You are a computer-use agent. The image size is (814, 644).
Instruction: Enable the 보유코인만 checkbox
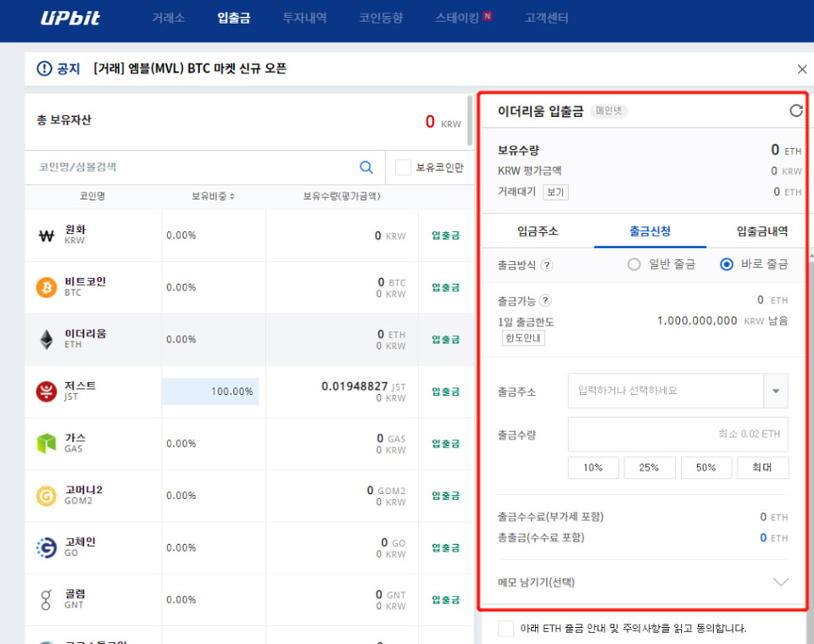pyautogui.click(x=403, y=167)
